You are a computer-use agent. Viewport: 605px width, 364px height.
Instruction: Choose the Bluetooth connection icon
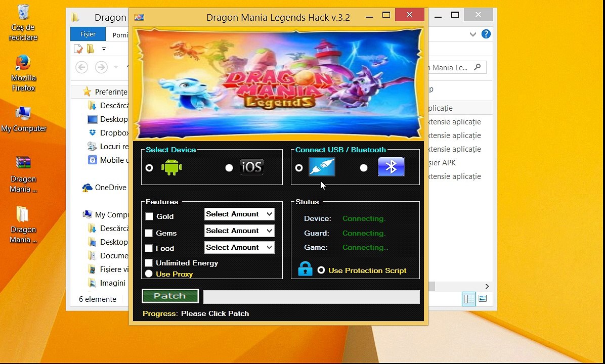point(391,166)
